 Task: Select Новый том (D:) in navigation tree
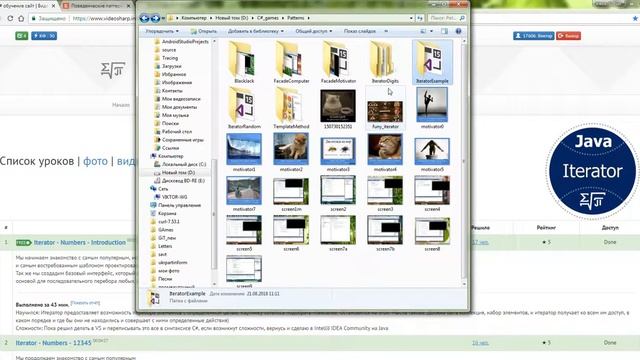pyautogui.click(x=175, y=172)
